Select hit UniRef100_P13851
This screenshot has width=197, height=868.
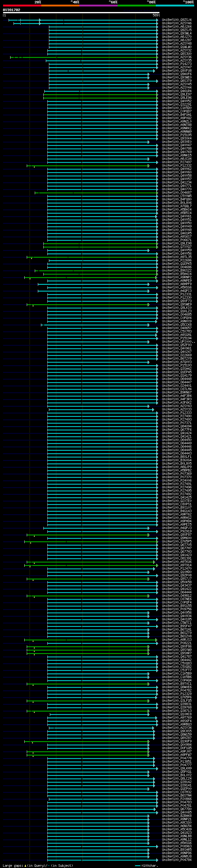click(177, 761)
